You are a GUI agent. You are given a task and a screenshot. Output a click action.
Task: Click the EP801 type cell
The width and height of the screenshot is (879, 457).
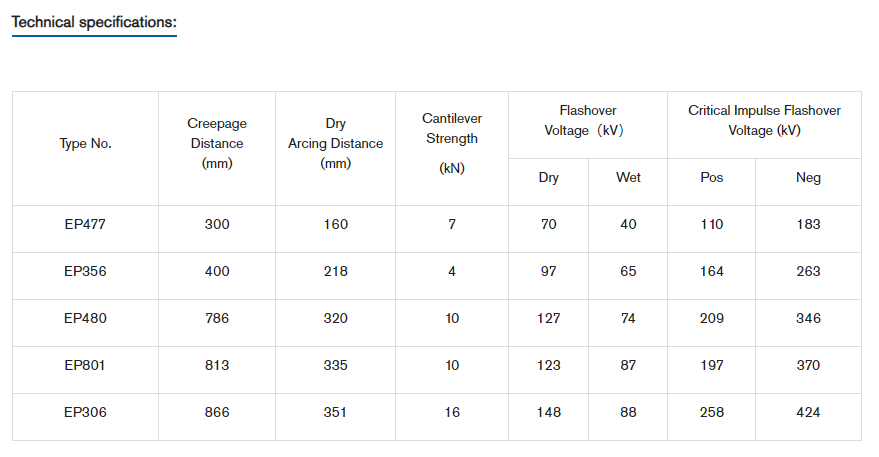[85, 365]
